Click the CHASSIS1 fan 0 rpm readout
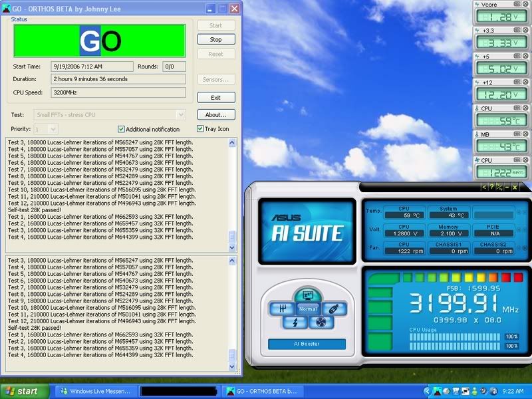 (x=449, y=251)
